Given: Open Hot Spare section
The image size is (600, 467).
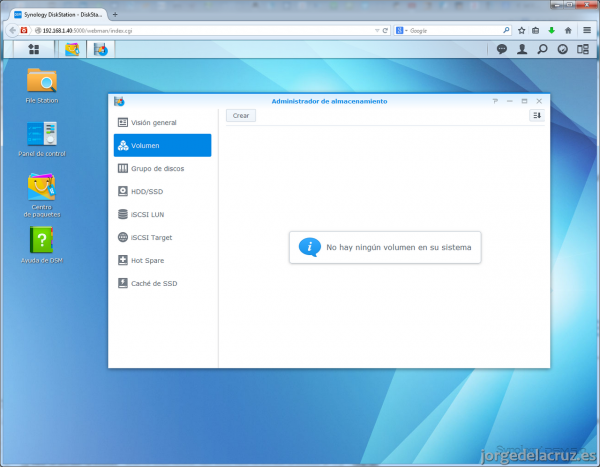Looking at the screenshot, I should click(162, 260).
